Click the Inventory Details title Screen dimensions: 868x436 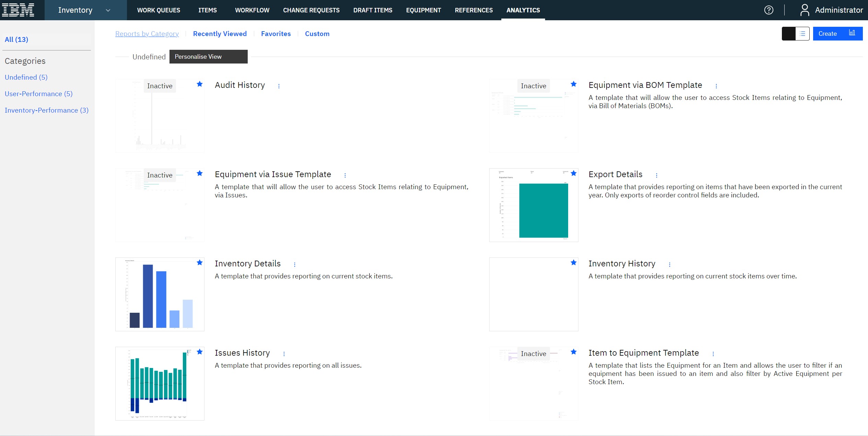(248, 264)
